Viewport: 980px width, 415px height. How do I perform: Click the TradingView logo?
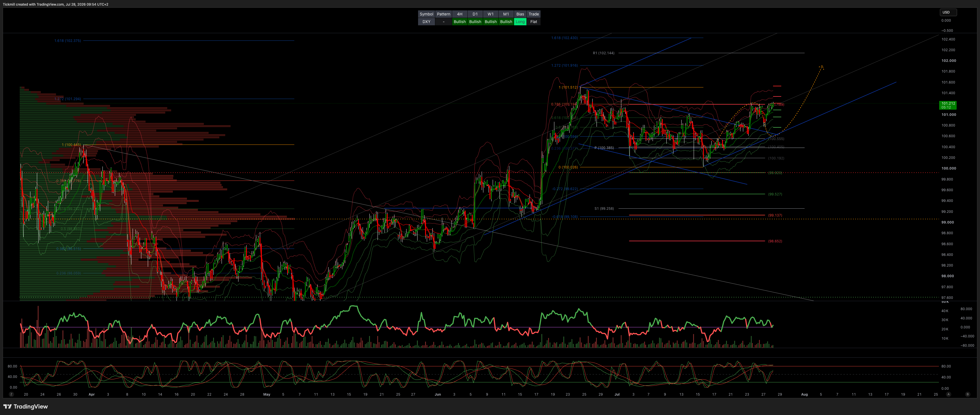pyautogui.click(x=26, y=406)
